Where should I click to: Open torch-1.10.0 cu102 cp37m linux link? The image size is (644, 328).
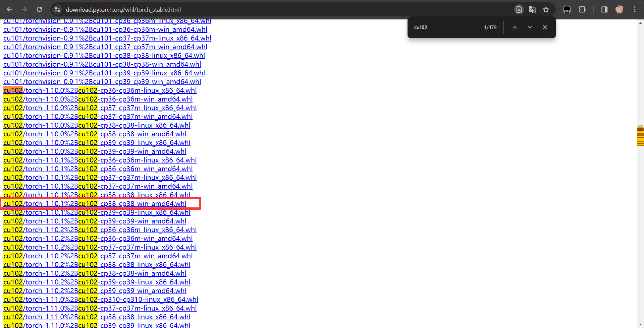pos(100,108)
